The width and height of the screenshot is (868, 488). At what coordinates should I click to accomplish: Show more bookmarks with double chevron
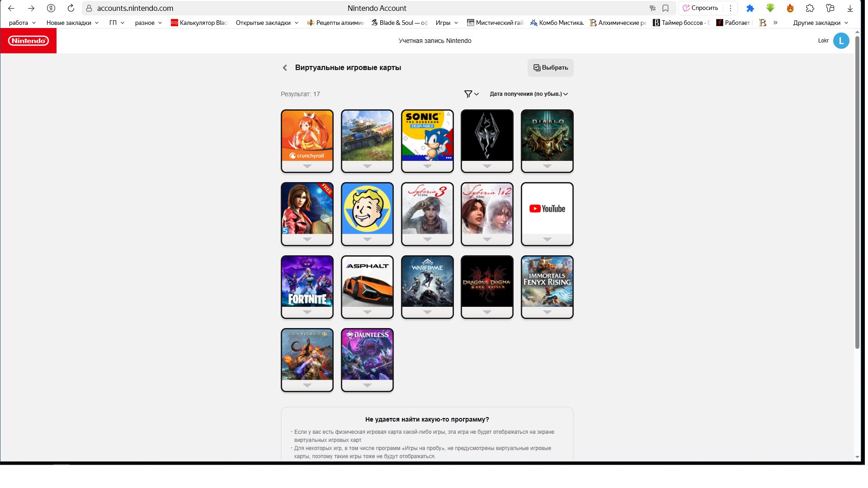point(775,23)
